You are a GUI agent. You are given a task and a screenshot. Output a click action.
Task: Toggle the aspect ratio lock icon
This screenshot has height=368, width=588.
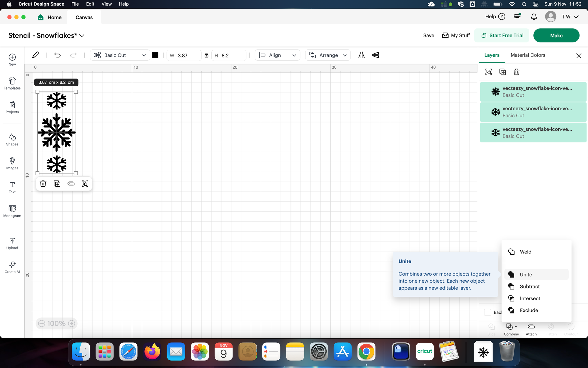pyautogui.click(x=206, y=55)
